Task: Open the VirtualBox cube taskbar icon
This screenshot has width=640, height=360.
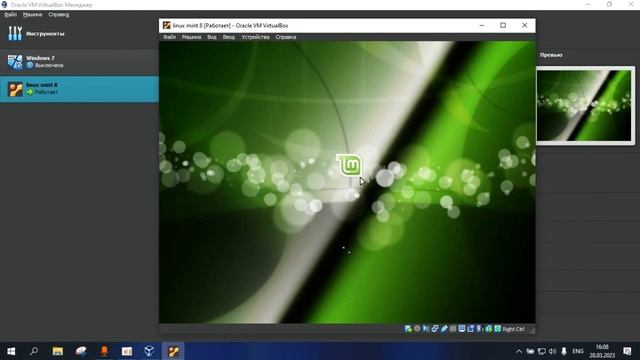Action: click(149, 351)
